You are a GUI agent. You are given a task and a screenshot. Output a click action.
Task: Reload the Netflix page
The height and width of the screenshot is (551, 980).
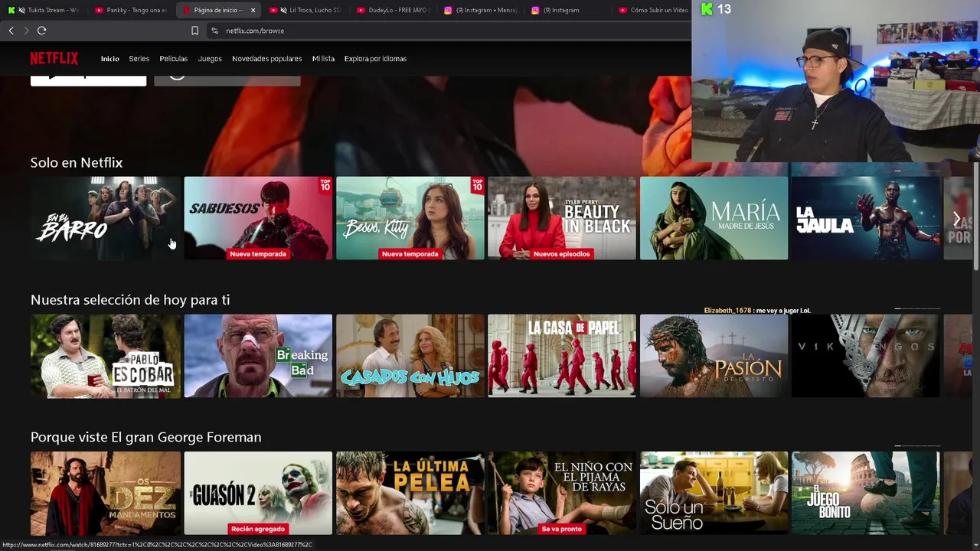(x=41, y=31)
